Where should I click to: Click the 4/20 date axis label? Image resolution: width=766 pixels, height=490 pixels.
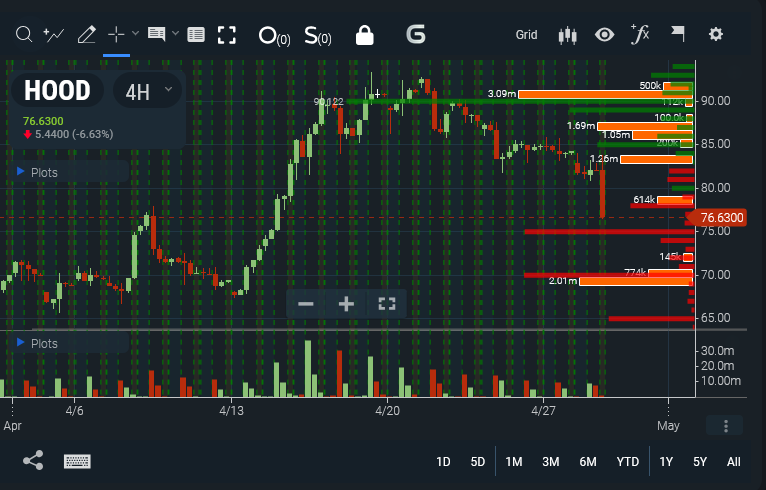(387, 411)
